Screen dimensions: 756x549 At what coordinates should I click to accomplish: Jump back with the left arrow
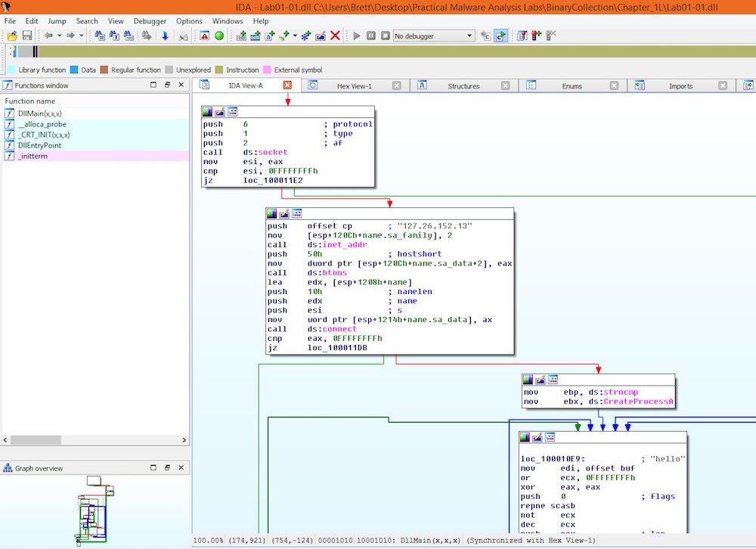point(48,36)
